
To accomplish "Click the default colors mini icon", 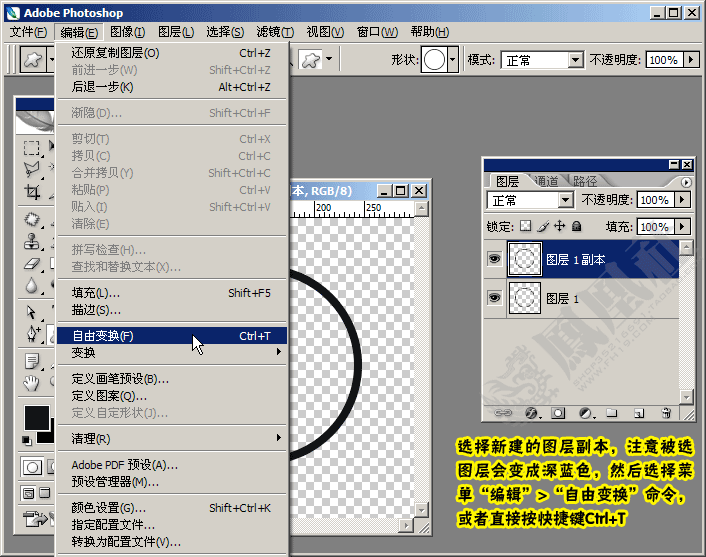I will pos(27,440).
